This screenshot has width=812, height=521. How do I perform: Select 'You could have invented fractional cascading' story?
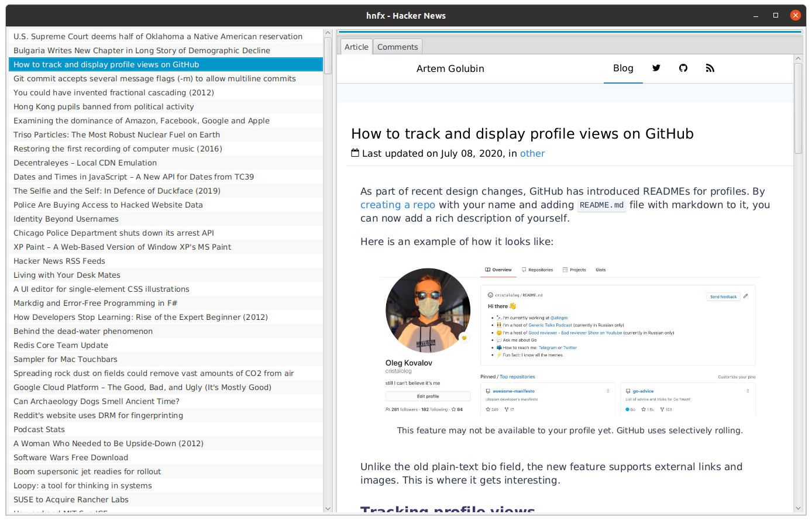tap(166, 92)
